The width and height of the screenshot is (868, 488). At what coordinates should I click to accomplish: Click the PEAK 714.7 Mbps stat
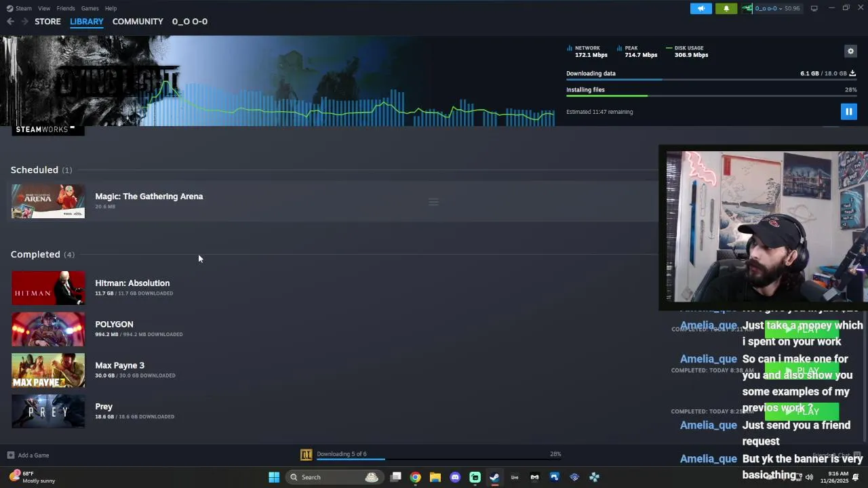637,52
